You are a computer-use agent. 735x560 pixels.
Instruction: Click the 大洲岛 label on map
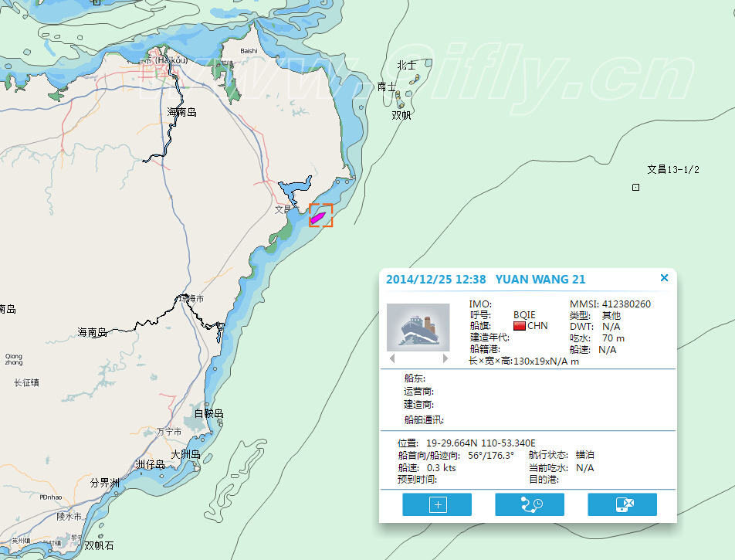(186, 454)
